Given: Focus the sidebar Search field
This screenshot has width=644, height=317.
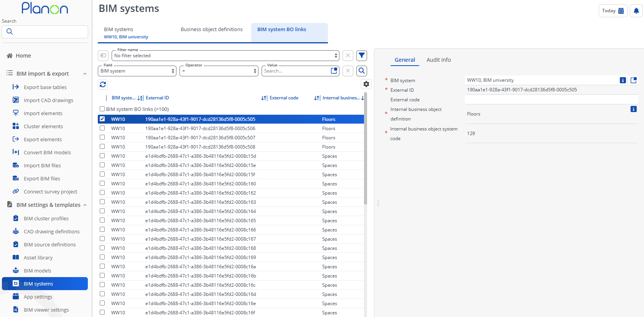Looking at the screenshot, I should coord(45,32).
